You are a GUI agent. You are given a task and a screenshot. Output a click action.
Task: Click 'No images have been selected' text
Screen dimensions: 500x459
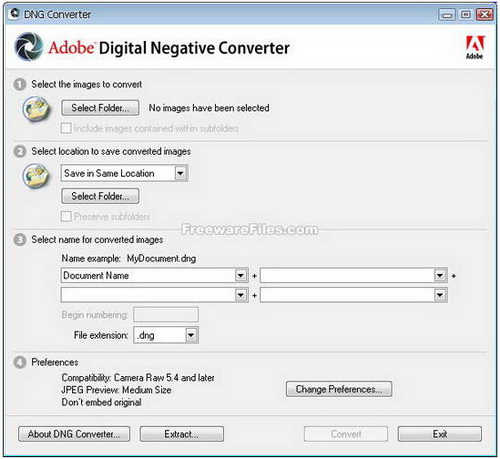click(209, 108)
